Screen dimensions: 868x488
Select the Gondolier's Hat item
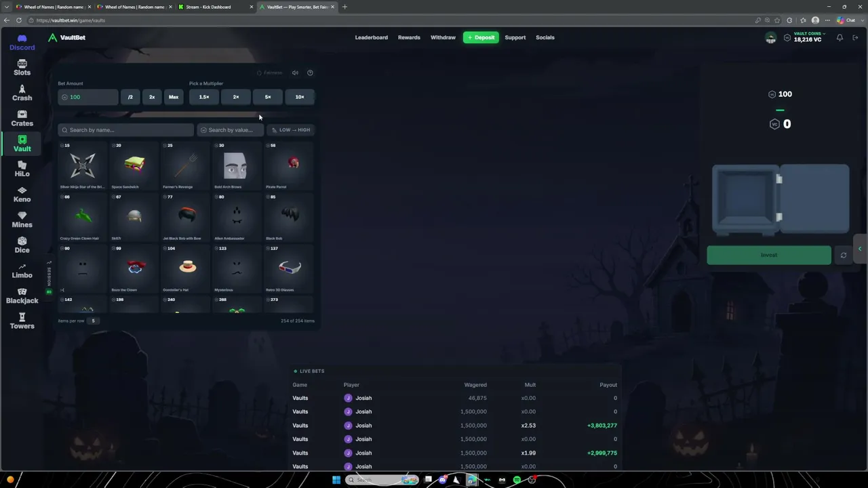click(186, 270)
